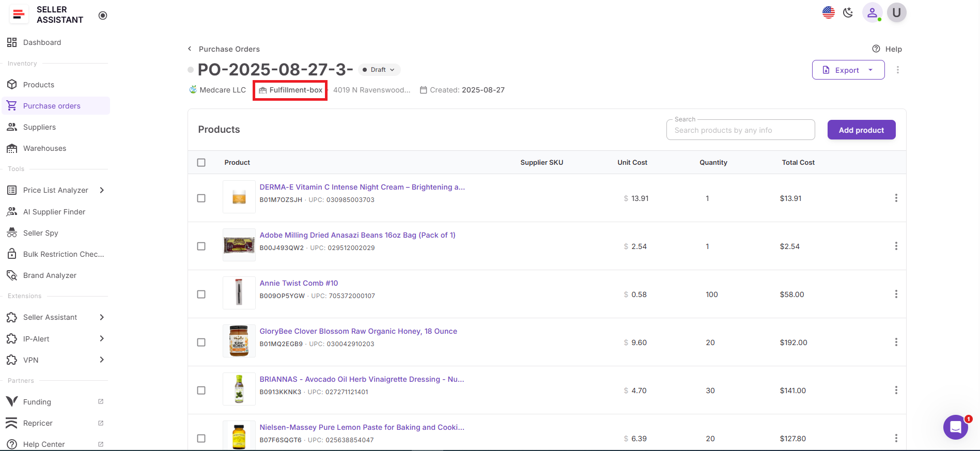980x451 pixels.
Task: Click the Help question mark icon
Action: click(x=876, y=49)
